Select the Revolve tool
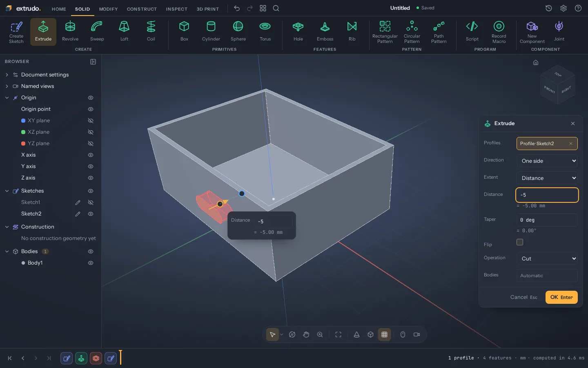 click(70, 31)
